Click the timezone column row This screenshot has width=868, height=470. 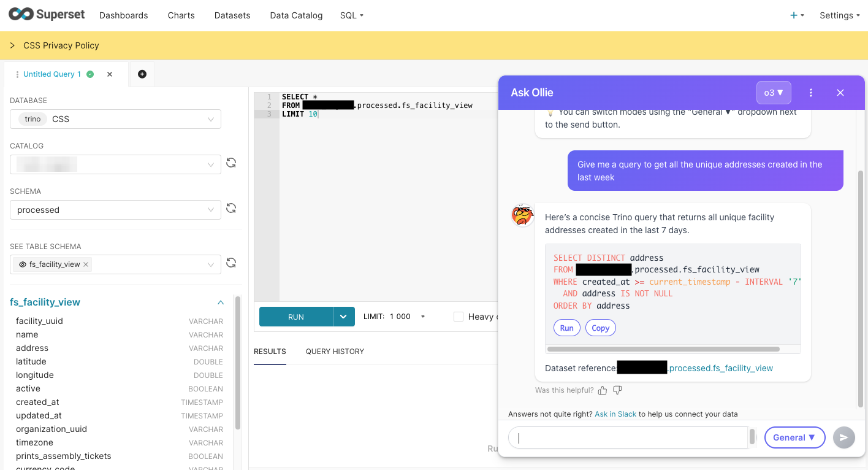(x=120, y=442)
